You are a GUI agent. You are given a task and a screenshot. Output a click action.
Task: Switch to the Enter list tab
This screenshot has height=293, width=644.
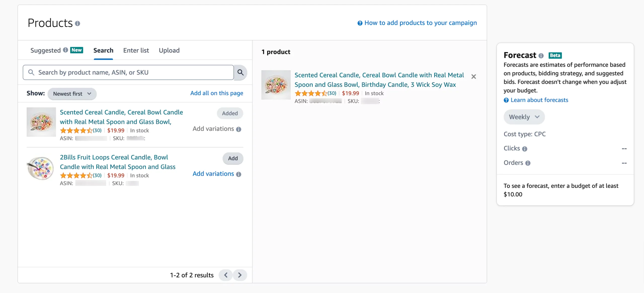[136, 50]
